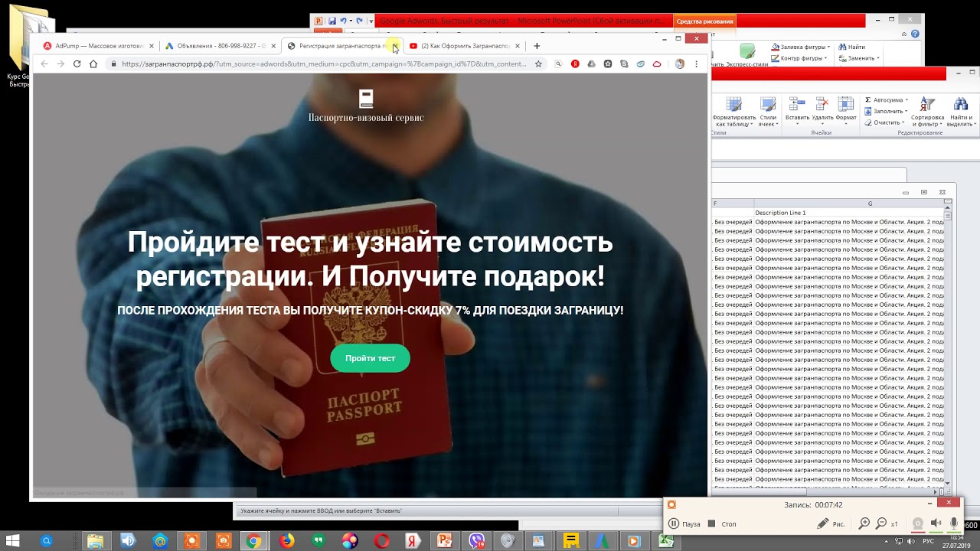Zoom in with recorder magnifier plus
Viewport: 980px width, 551px height.
pyautogui.click(x=864, y=523)
